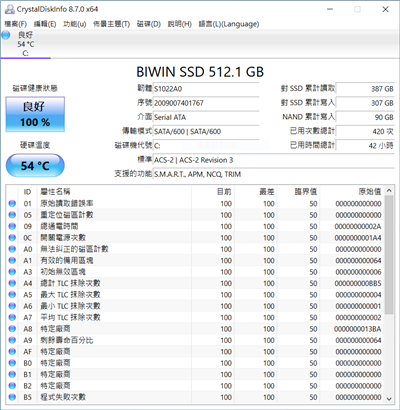Click raw value 000000000BB5

pos(358,283)
